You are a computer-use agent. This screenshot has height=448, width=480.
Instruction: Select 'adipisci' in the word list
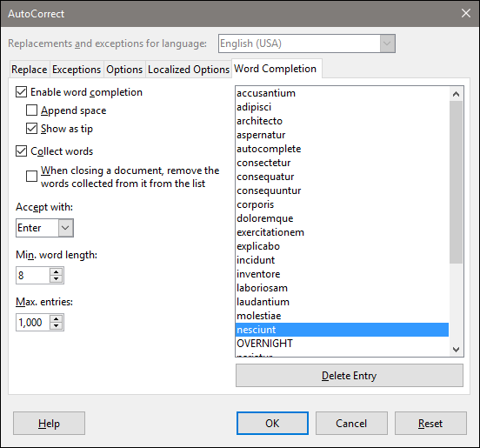[342, 107]
